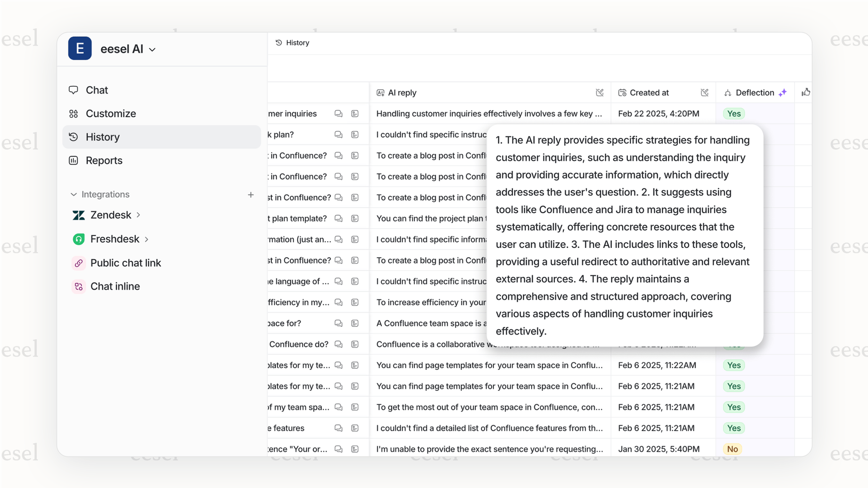Click the AI reply column header icon

pyautogui.click(x=380, y=92)
